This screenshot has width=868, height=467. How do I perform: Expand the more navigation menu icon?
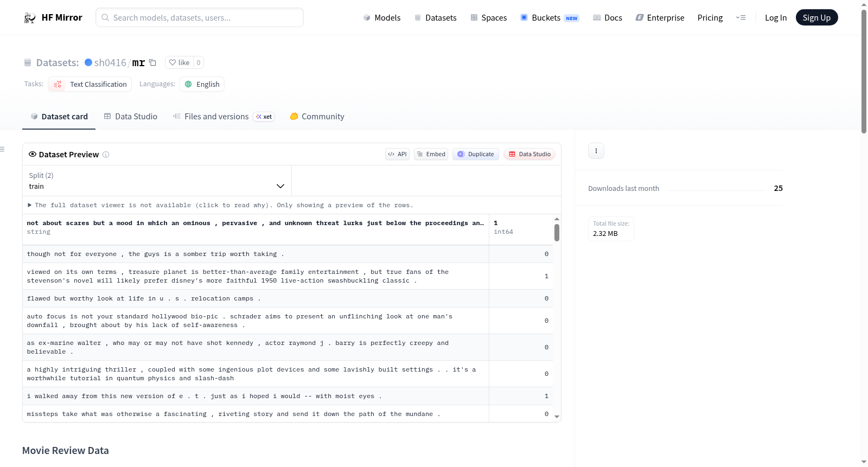tap(741, 17)
